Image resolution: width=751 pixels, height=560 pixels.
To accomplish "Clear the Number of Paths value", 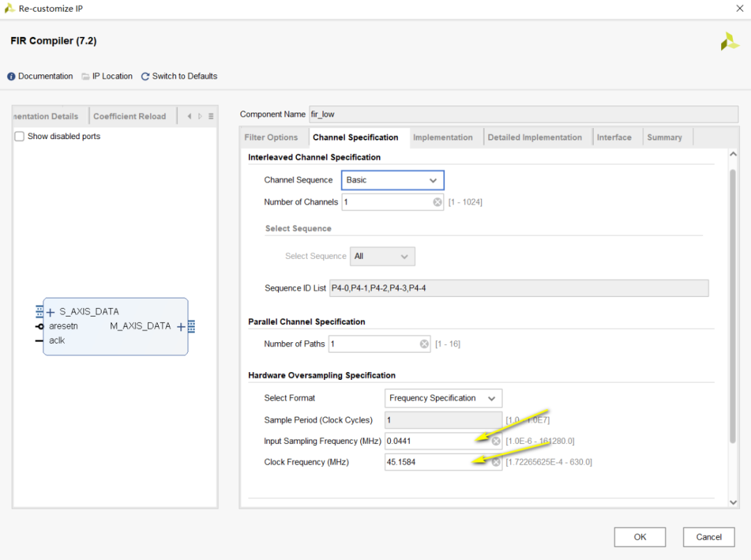I will click(424, 344).
